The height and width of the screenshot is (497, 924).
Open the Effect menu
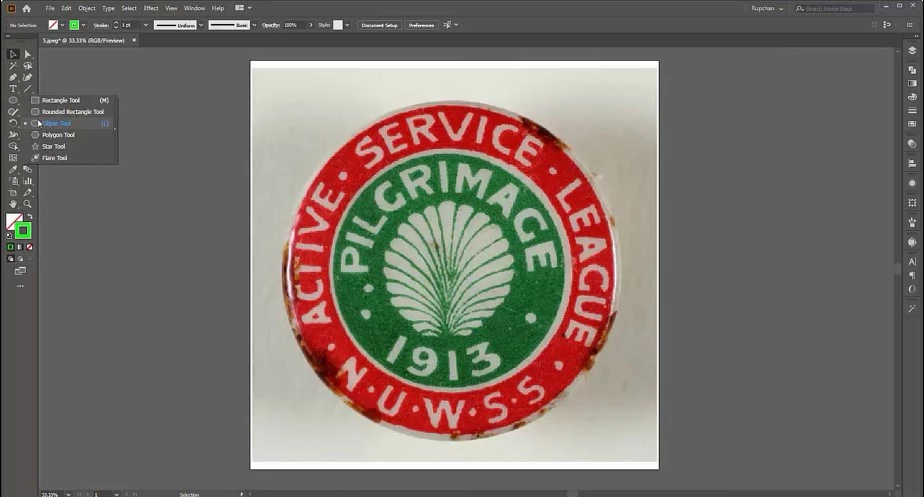click(151, 8)
